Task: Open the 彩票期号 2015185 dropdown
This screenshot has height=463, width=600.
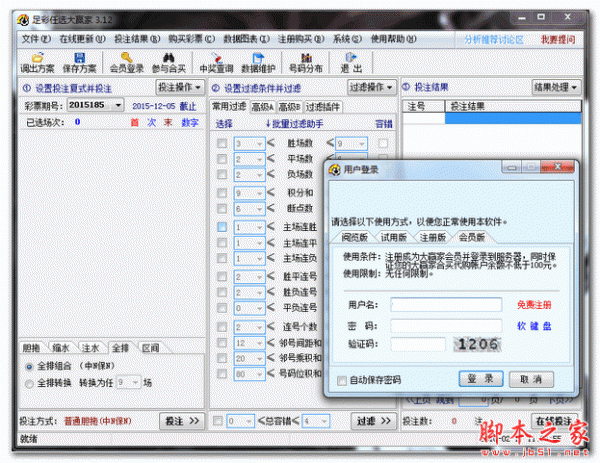Action: 118,105
